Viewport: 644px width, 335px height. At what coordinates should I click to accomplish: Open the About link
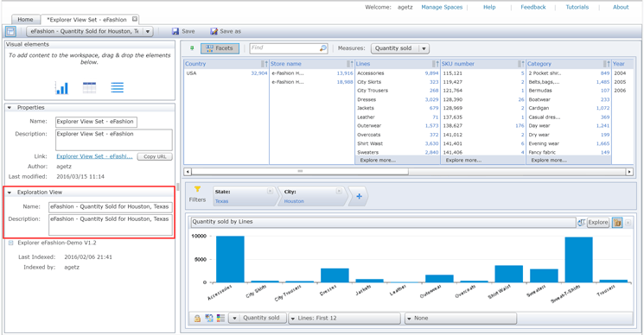[x=621, y=7]
